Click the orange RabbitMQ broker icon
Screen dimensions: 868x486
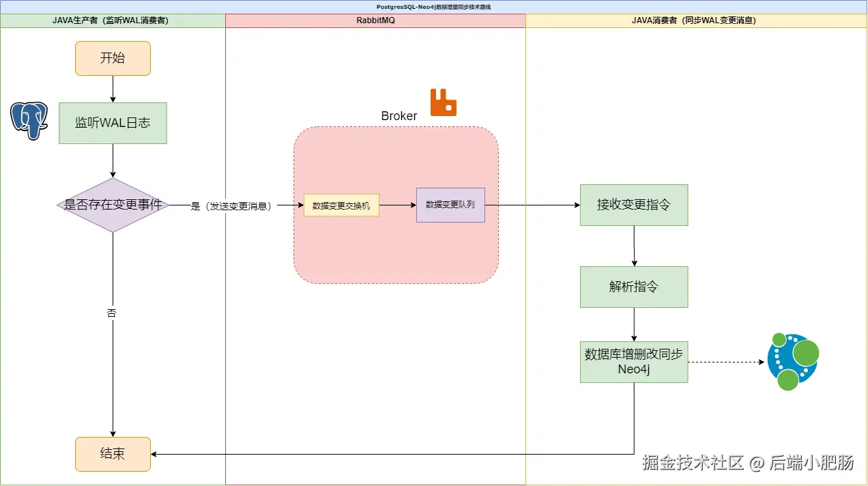click(442, 103)
